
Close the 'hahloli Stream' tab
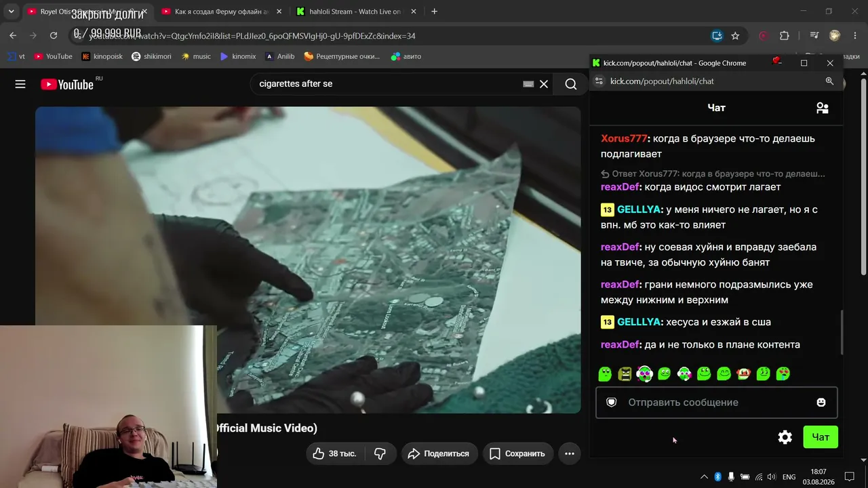(x=414, y=12)
